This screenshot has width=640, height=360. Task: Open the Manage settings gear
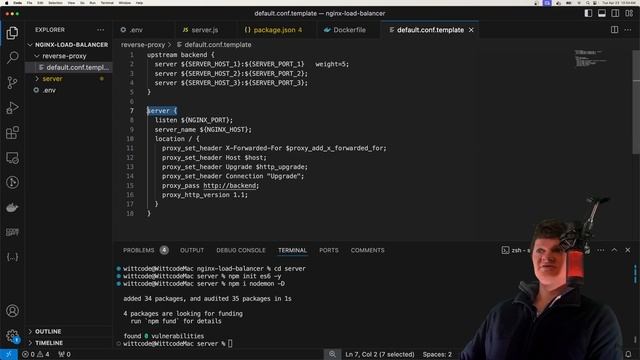(12, 336)
